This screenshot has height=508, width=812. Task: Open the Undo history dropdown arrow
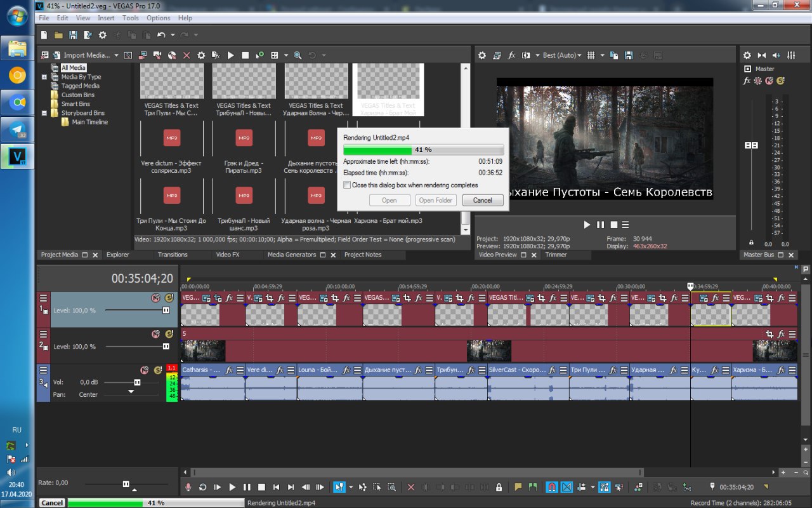point(173,36)
